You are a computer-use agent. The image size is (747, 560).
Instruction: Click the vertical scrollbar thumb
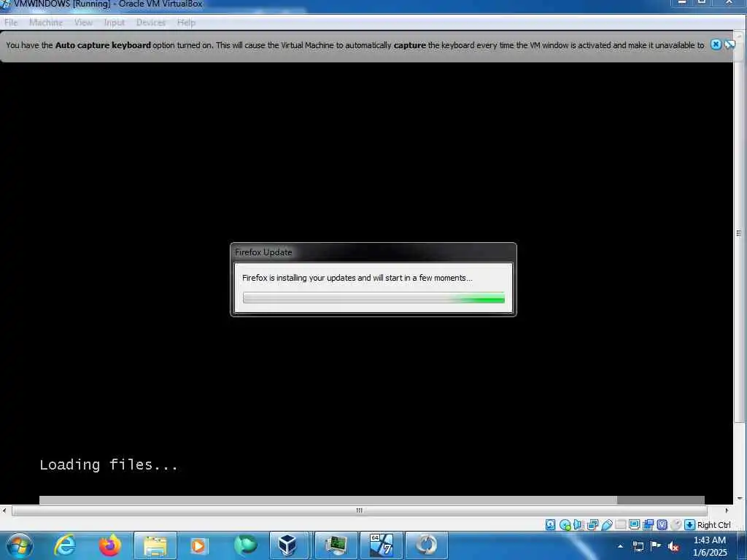[x=738, y=233]
